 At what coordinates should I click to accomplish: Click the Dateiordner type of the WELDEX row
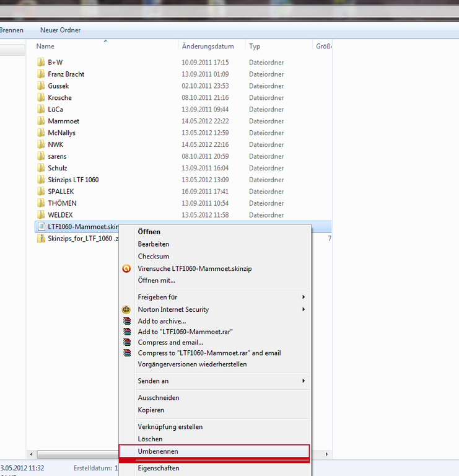point(266,215)
